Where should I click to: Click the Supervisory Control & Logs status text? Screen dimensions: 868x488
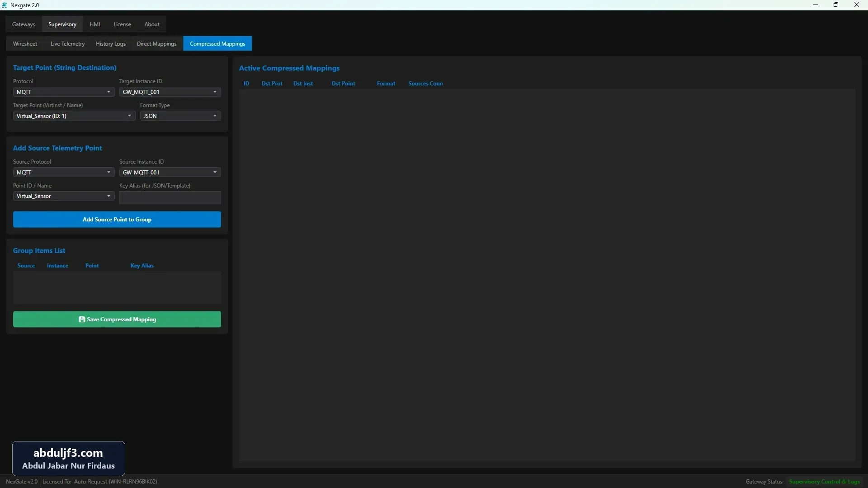(x=825, y=482)
